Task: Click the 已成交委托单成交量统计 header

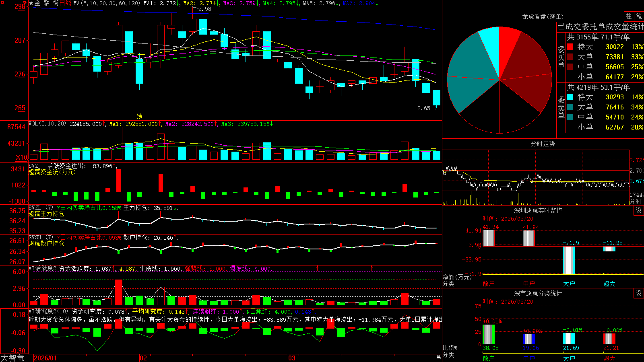Action: [601, 27]
